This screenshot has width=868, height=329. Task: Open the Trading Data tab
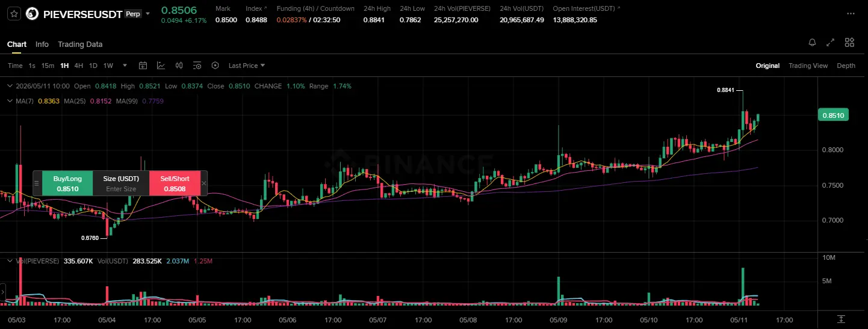tap(80, 45)
